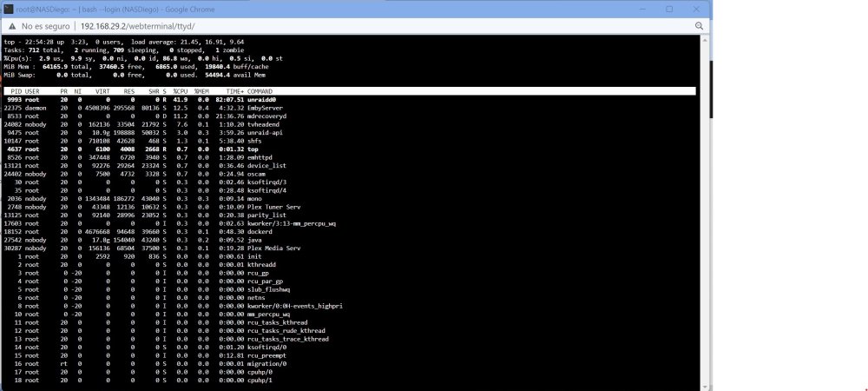Minimize the Chrome window

[x=642, y=9]
